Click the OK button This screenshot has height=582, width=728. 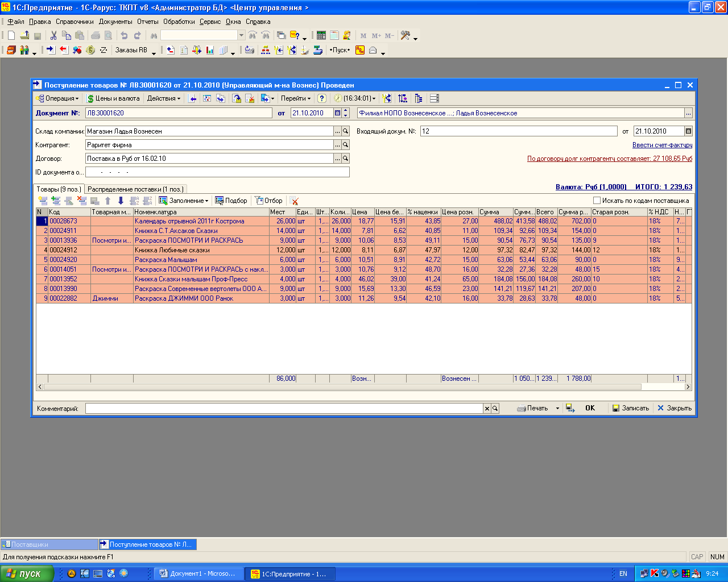(x=590, y=408)
